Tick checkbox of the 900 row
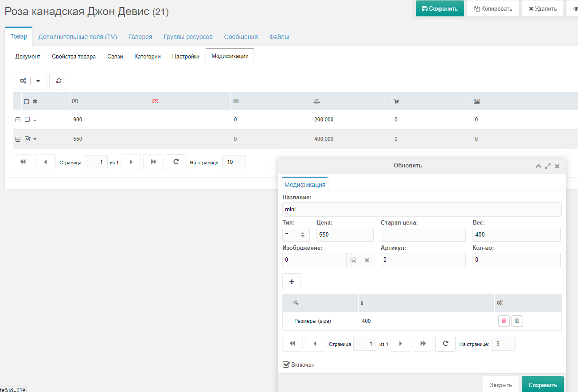578x392 pixels. tap(27, 120)
